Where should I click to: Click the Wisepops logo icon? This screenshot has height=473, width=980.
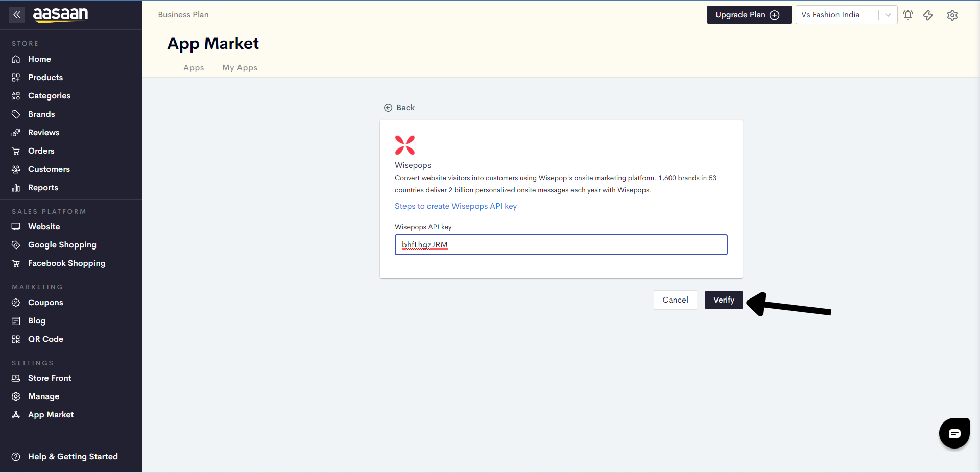[405, 145]
